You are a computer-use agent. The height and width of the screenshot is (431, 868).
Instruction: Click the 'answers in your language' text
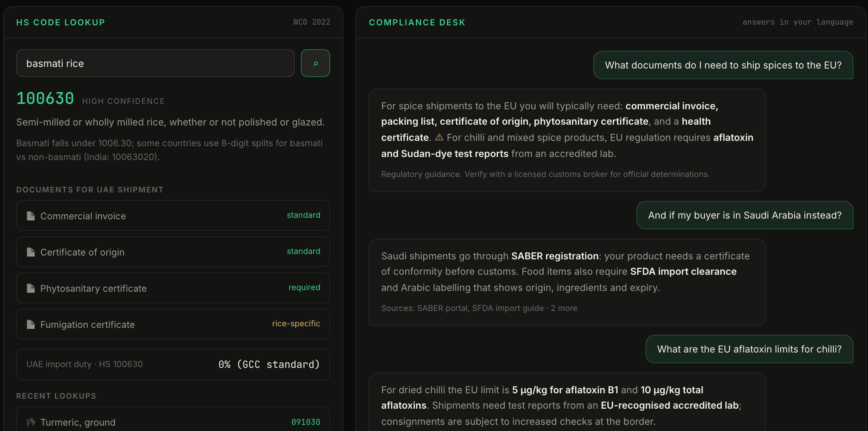click(x=798, y=22)
